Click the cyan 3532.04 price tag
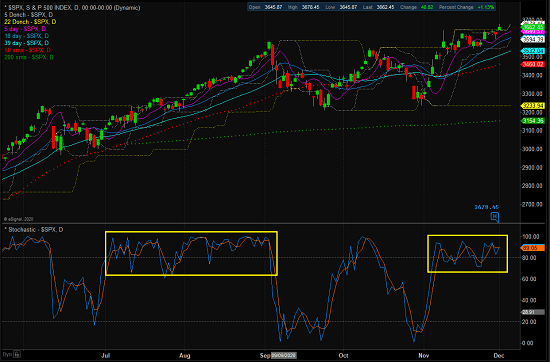 [533, 51]
